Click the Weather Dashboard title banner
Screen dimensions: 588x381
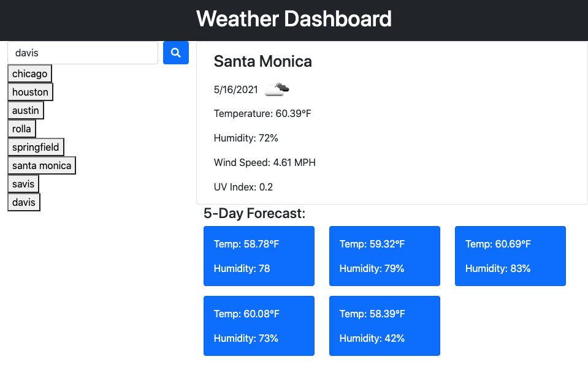pos(294,19)
